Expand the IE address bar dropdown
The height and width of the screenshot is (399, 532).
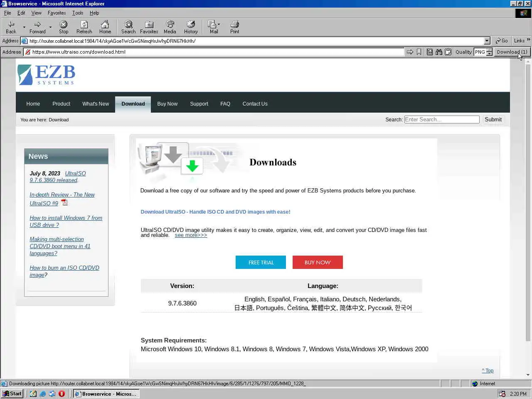click(x=487, y=41)
